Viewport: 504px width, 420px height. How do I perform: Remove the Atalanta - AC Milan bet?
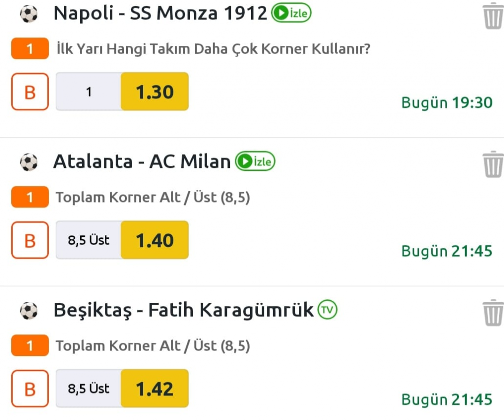492,164
